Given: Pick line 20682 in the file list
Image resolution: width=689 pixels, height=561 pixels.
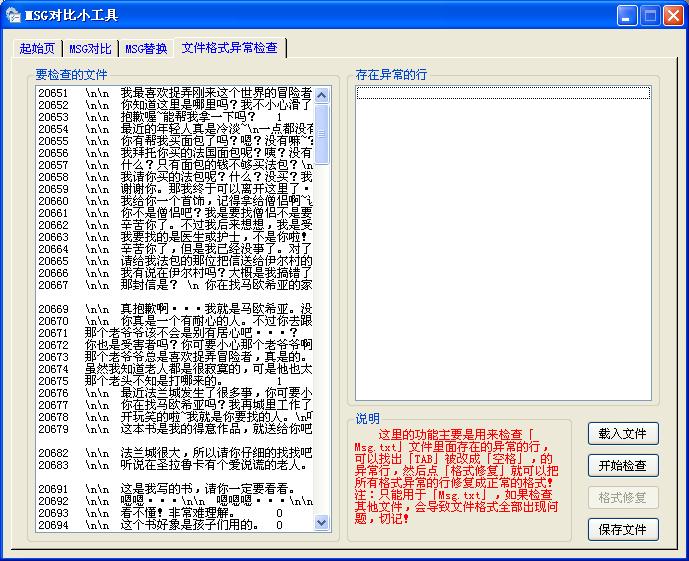Looking at the screenshot, I should pyautogui.click(x=170, y=453).
